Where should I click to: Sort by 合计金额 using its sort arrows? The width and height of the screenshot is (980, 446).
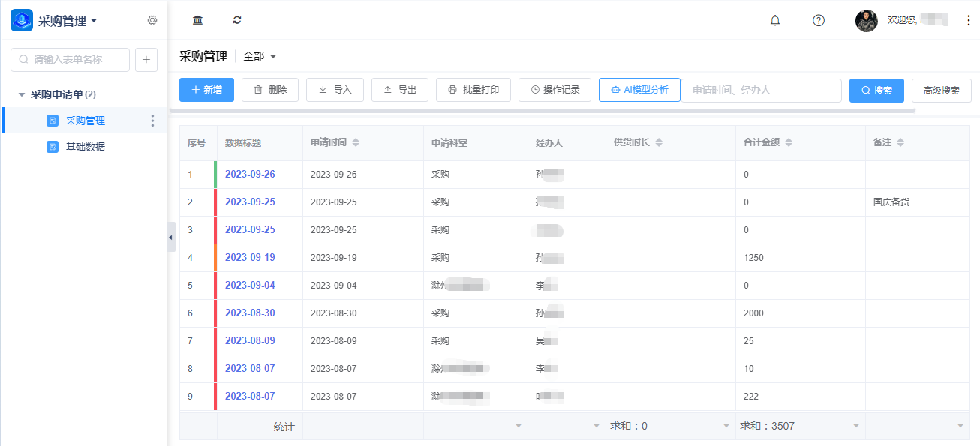789,142
